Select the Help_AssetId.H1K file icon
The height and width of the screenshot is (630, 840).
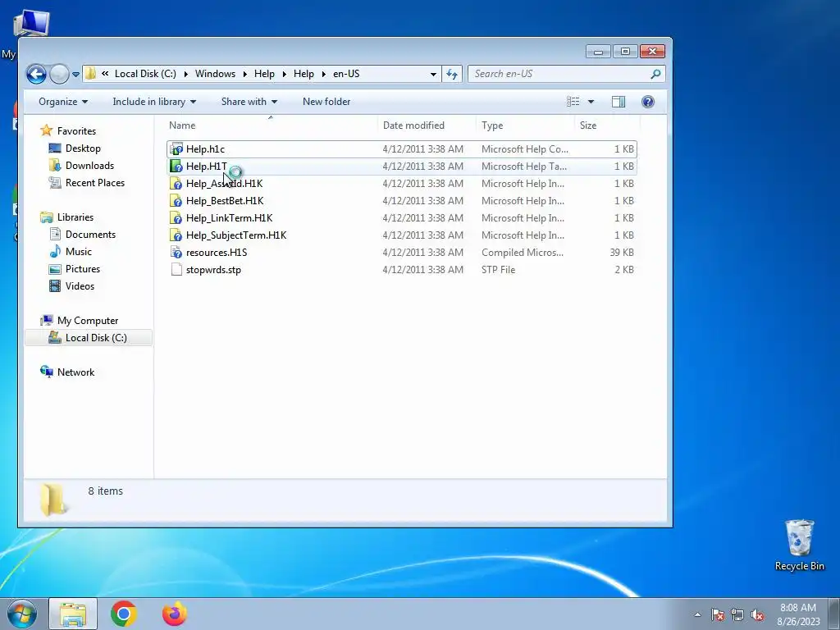(176, 183)
